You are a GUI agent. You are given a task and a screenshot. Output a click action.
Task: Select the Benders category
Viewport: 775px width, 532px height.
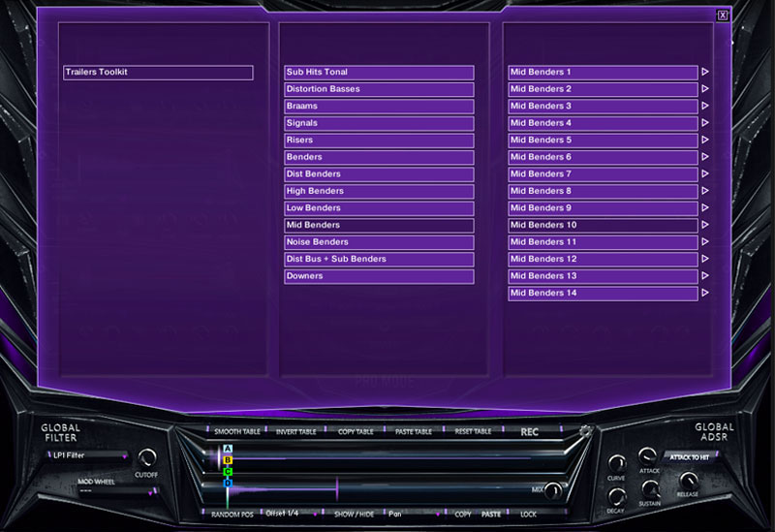click(379, 157)
